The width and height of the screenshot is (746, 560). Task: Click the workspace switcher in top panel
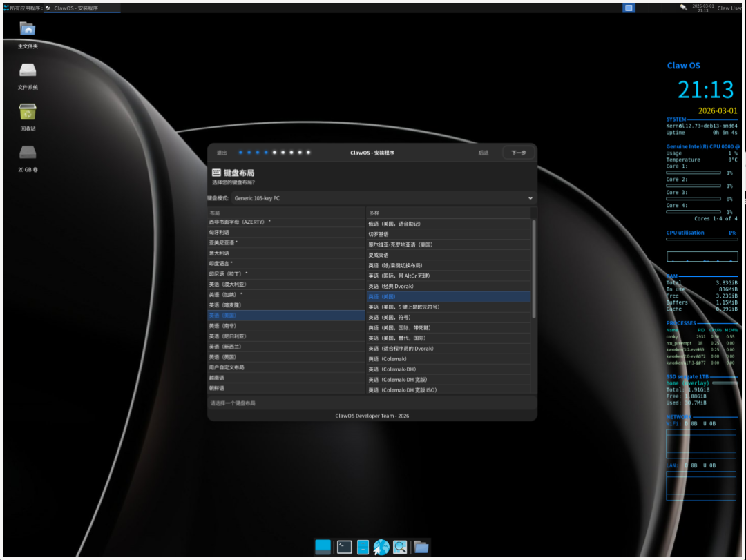point(629,8)
